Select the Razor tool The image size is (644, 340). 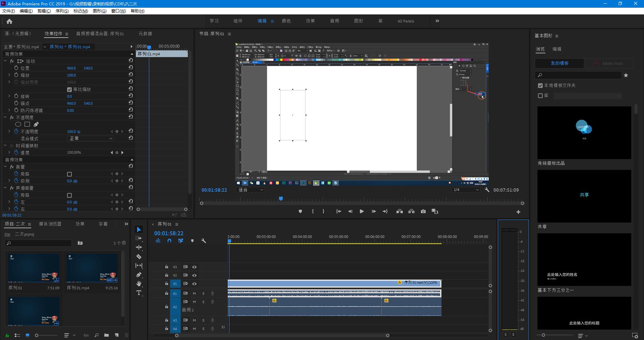pos(139,256)
